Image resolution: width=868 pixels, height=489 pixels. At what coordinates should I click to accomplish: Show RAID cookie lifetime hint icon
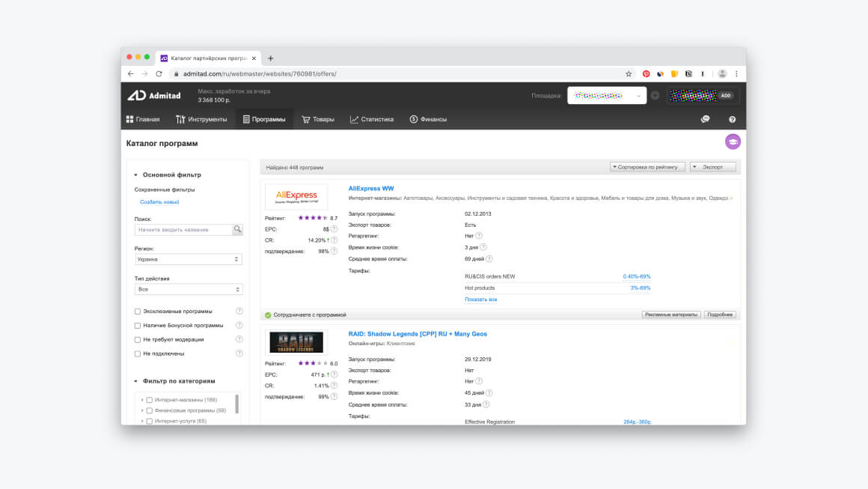click(489, 392)
